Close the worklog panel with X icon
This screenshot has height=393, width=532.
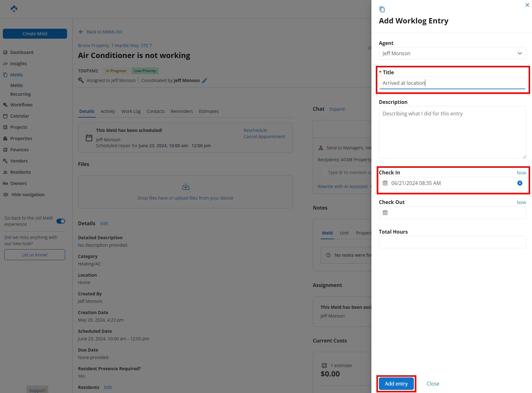click(527, 5)
